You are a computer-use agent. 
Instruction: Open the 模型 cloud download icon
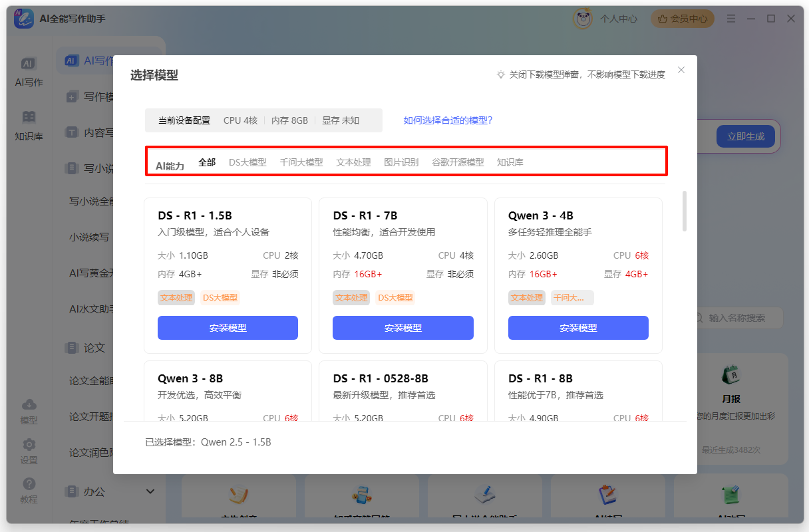click(29, 405)
